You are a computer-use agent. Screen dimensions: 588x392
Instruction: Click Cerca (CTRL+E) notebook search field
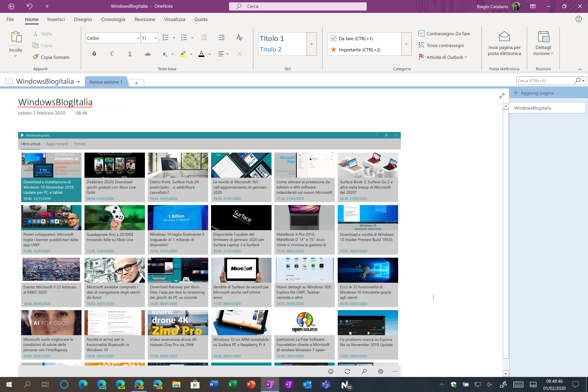tap(545, 81)
